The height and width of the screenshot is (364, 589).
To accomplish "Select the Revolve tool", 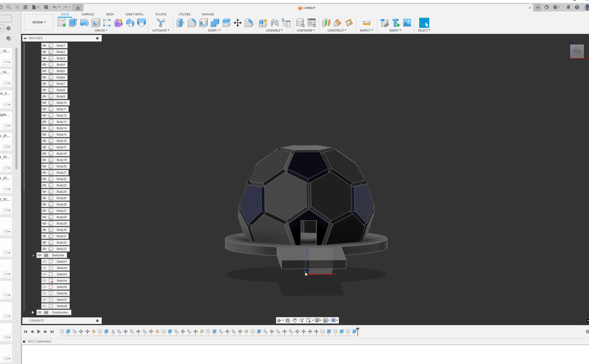I will (84, 23).
